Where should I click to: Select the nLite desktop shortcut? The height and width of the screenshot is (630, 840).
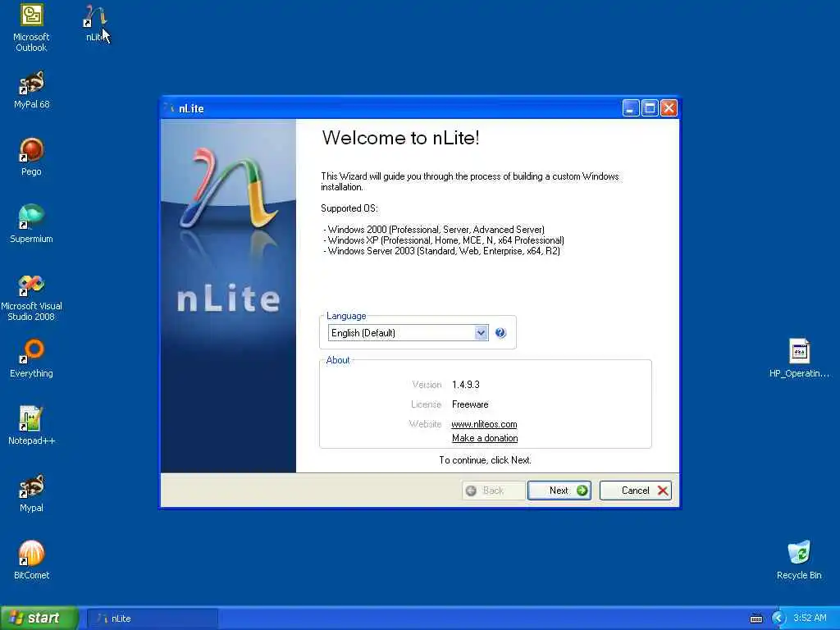(x=95, y=24)
